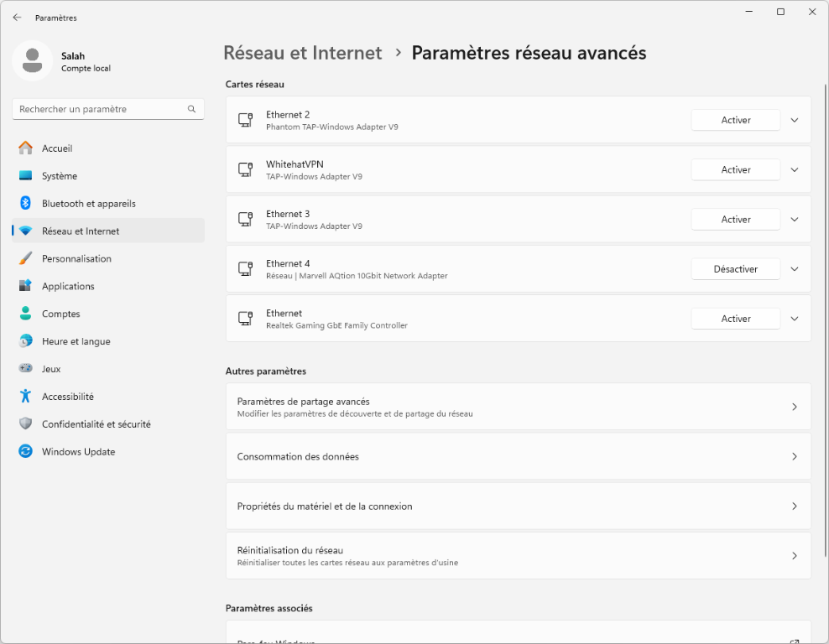
Task: Click the vertical scrollbar on right
Action: pyautogui.click(x=825, y=319)
